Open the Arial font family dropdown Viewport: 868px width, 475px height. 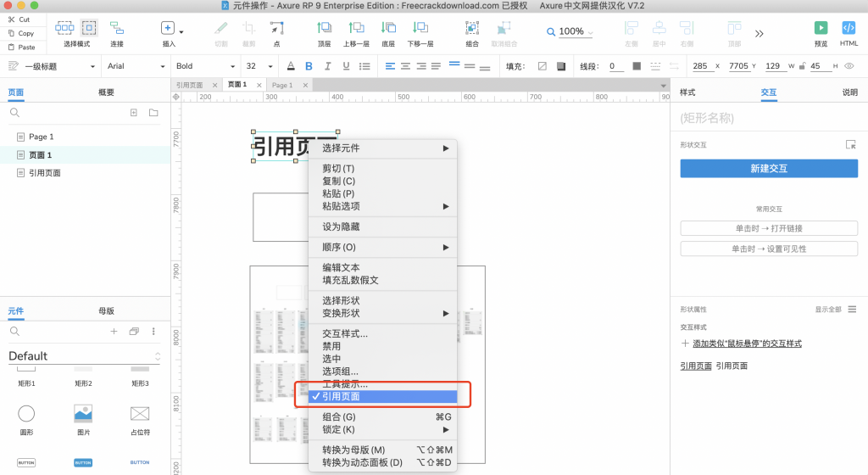[x=136, y=66]
